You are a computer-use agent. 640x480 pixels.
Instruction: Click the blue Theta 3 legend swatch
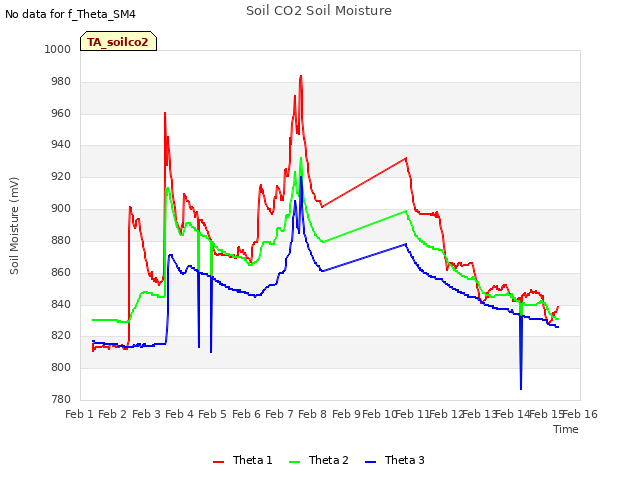371,462
